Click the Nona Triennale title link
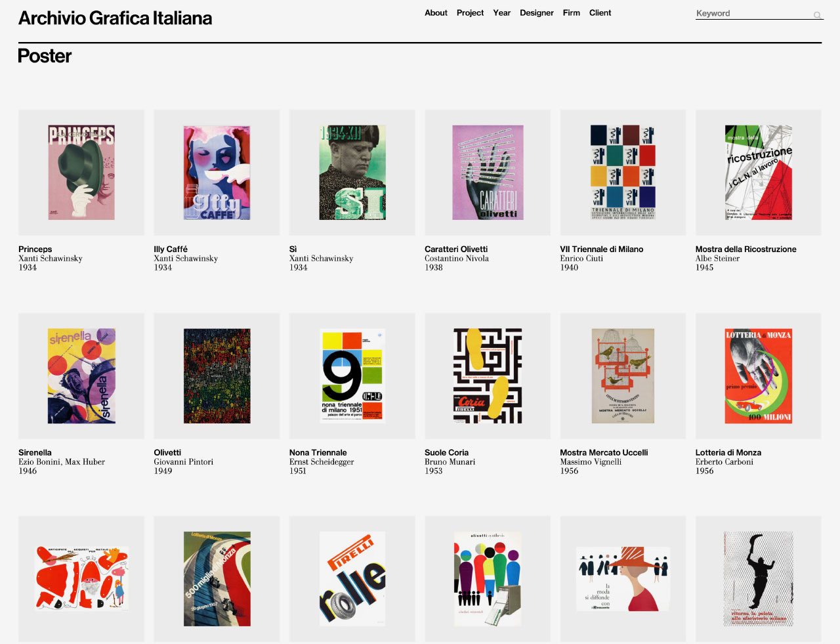Viewport: 840px width, 644px height. [x=318, y=453]
